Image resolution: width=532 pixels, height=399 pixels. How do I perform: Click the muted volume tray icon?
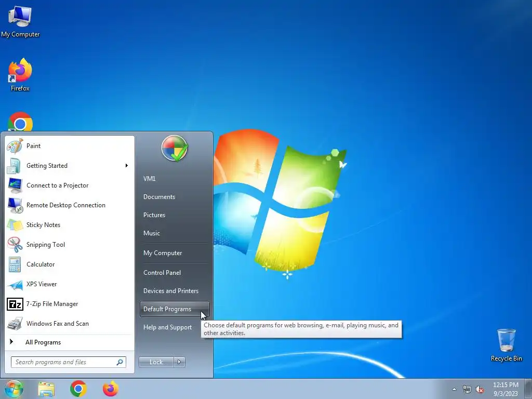coord(480,390)
